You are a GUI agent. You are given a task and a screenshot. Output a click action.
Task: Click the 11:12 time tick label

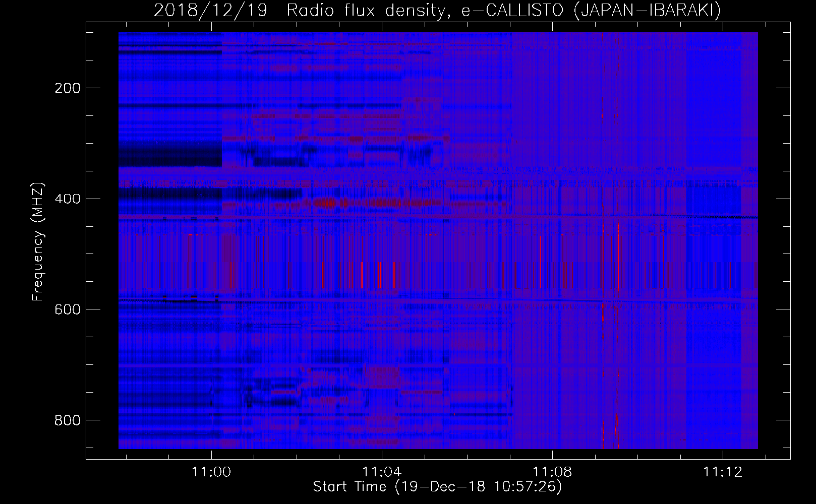click(723, 472)
